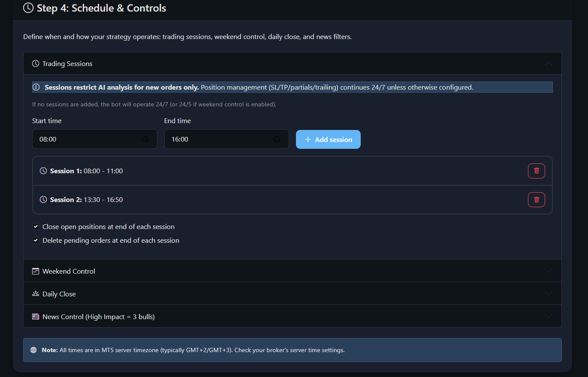Click the MT5 server timezone note text
The width and height of the screenshot is (588, 377).
click(x=193, y=350)
